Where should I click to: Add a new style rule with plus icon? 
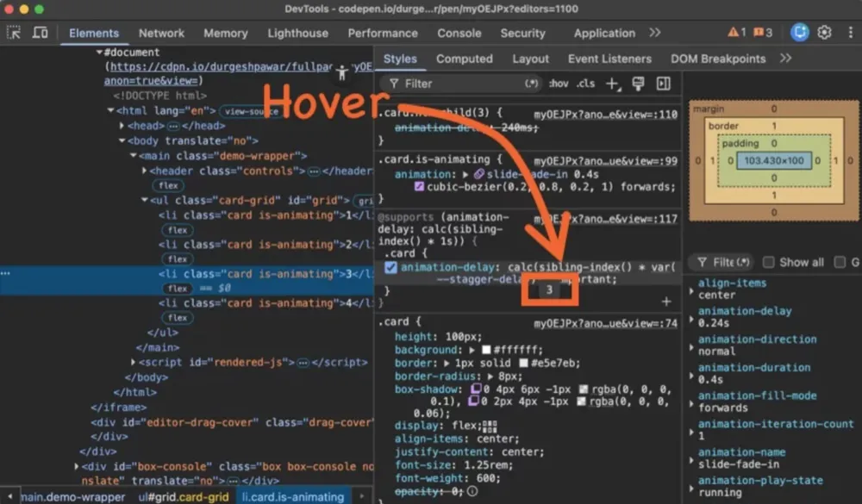click(612, 84)
